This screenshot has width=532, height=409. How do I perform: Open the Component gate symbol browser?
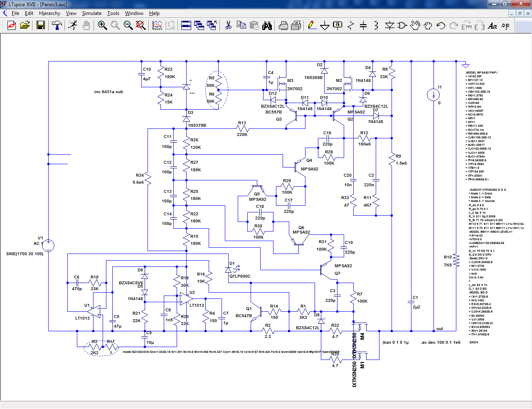pos(402,26)
